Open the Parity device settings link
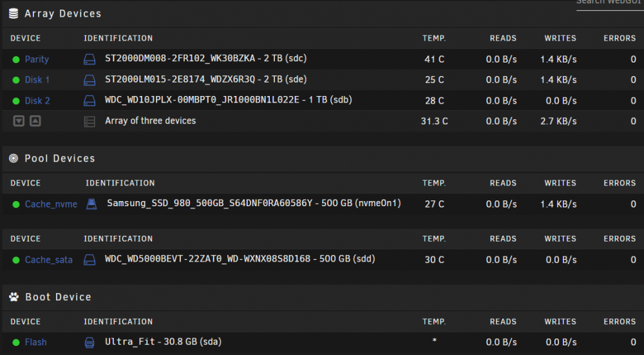The height and width of the screenshot is (355, 644). point(37,59)
